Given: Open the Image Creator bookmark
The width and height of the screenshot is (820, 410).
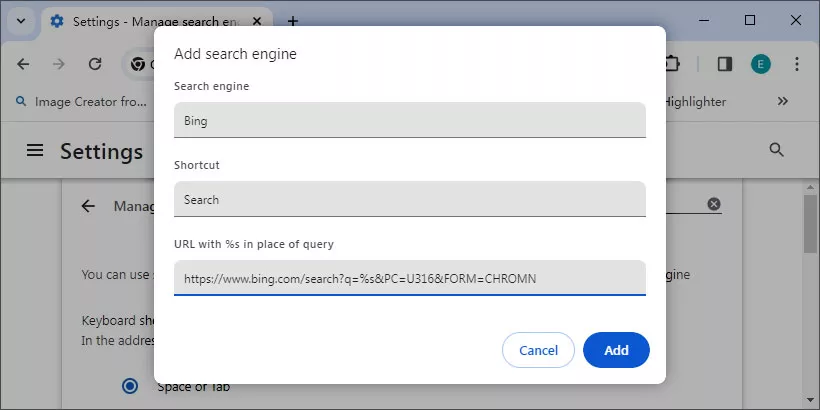Looking at the screenshot, I should point(82,101).
